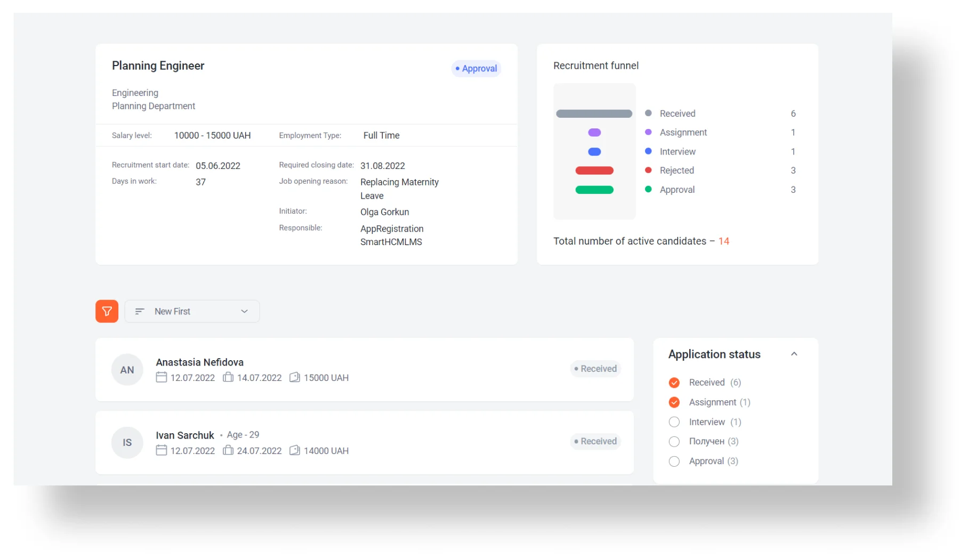960x560 pixels.
Task: Enable the Interview application status filter
Action: pos(674,422)
